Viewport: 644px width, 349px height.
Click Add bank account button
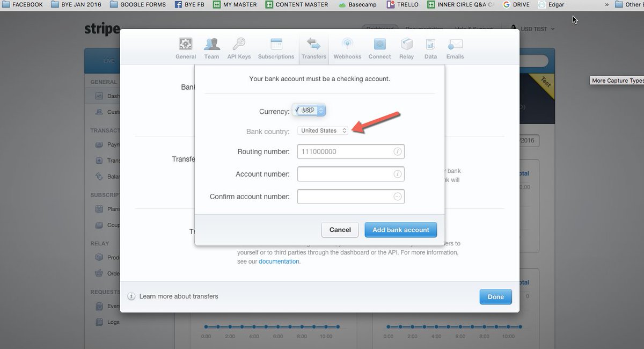click(x=401, y=229)
